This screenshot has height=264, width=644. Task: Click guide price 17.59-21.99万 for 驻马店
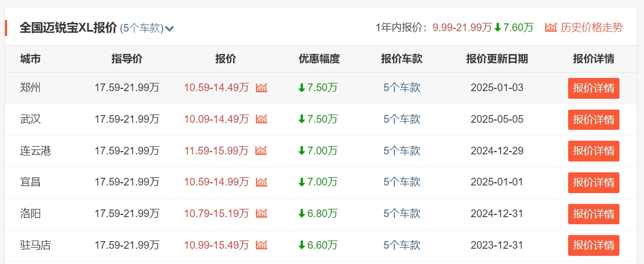pos(127,245)
